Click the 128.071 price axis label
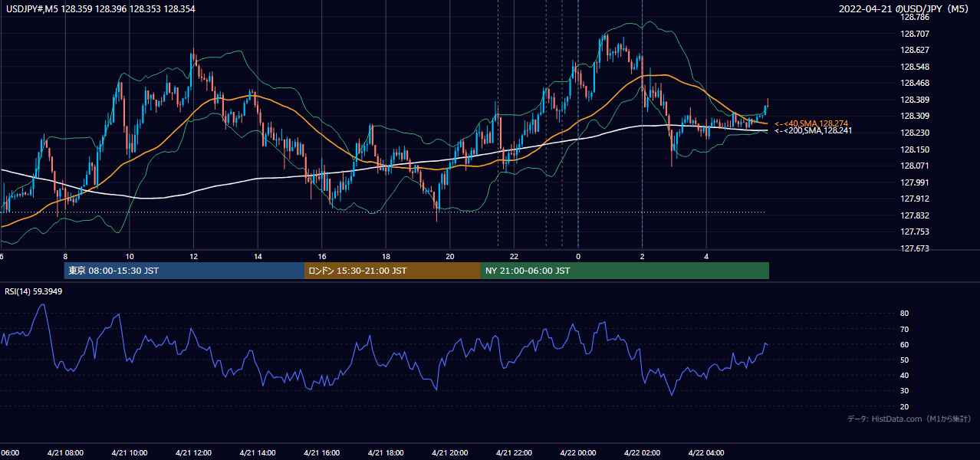The image size is (980, 460). (915, 166)
